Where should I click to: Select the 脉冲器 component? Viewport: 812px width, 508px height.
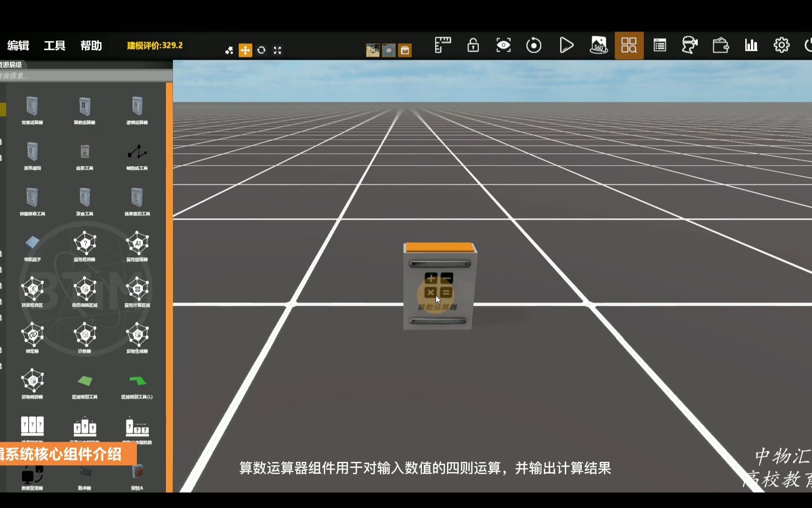[85, 477]
